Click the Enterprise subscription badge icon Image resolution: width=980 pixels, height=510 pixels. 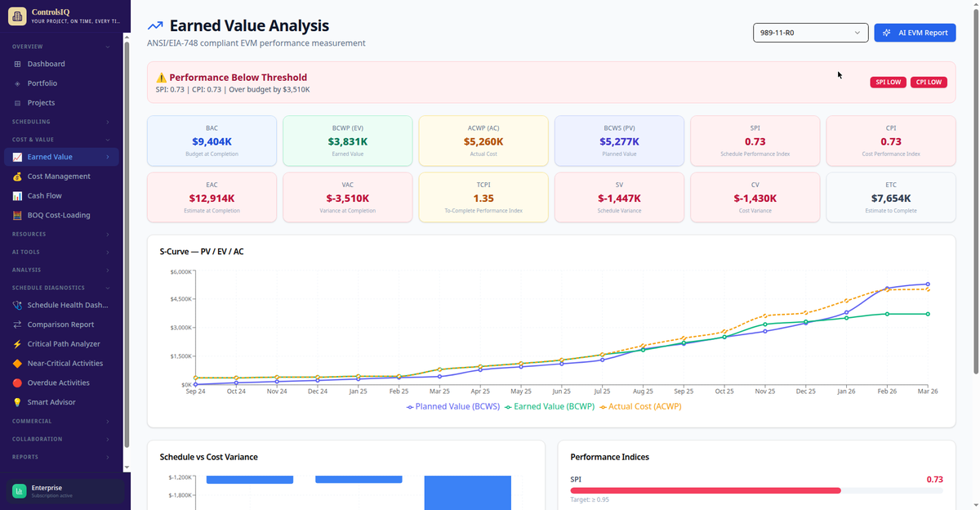coord(19,490)
